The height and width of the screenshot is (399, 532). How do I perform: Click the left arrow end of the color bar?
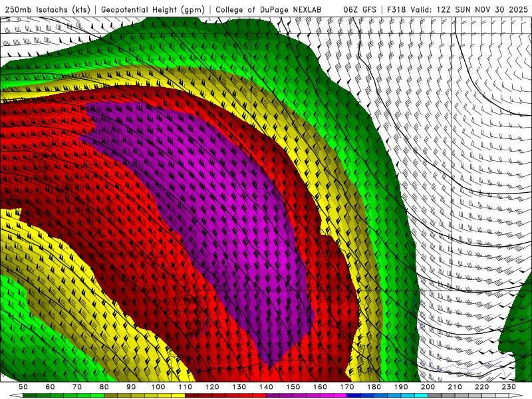tap(16, 396)
